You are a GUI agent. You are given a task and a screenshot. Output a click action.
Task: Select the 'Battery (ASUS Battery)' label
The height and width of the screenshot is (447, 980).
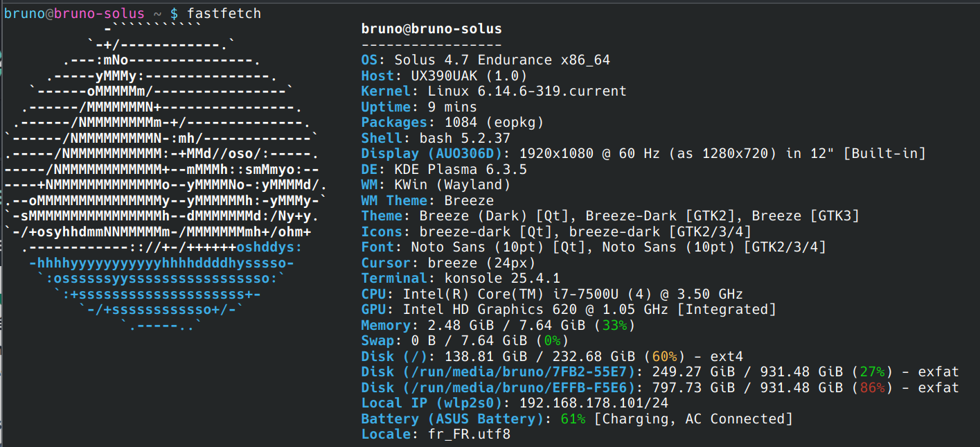coord(452,419)
